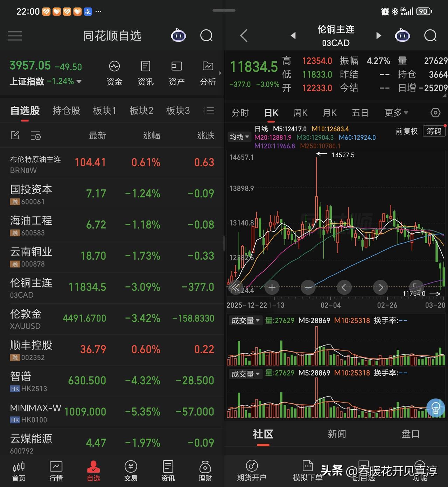
Task: Open chart settings hexagon icon
Action: [435, 113]
